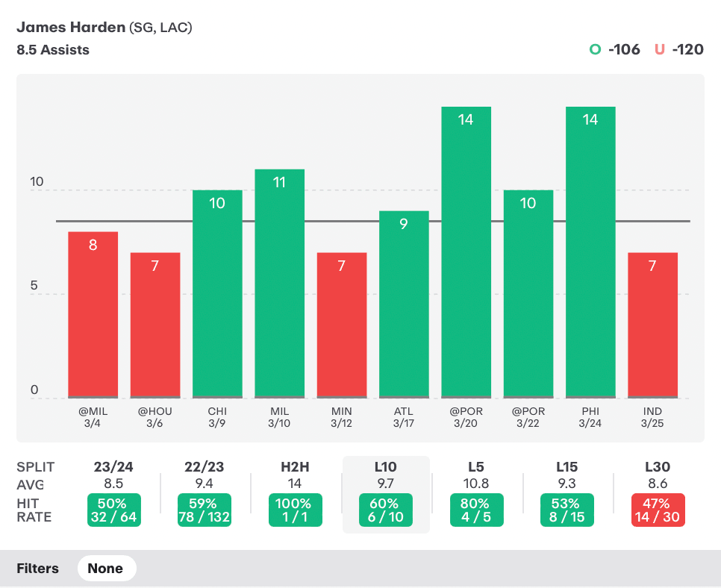The height and width of the screenshot is (588, 721).
Task: Click the 'MIN 3/12' axis label
Action: click(342, 417)
